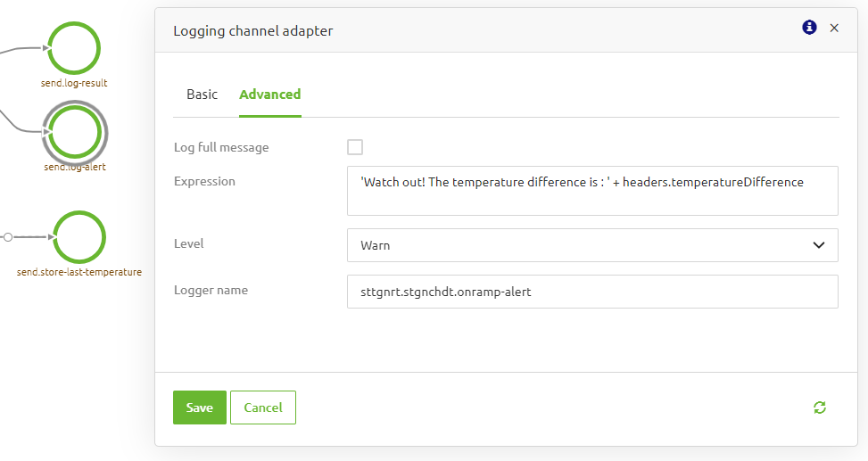The image size is (868, 461).
Task: Click the send.store-last-temperature label
Action: click(79, 272)
